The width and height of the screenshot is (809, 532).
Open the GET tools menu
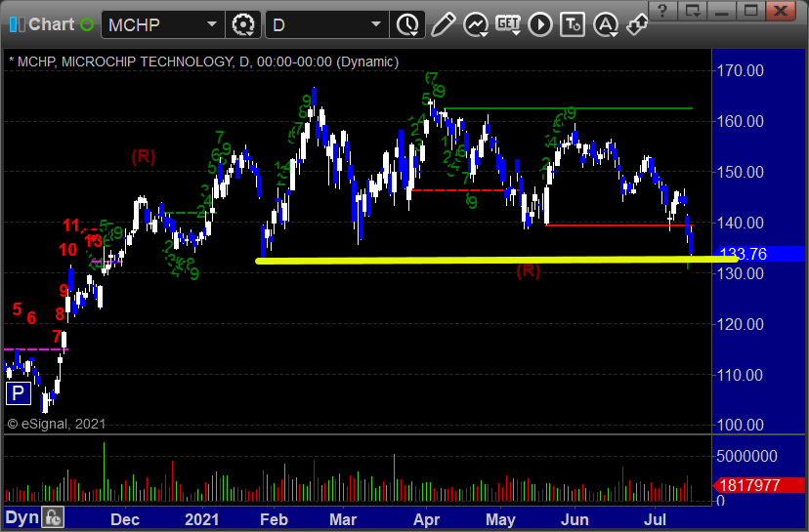tap(508, 24)
